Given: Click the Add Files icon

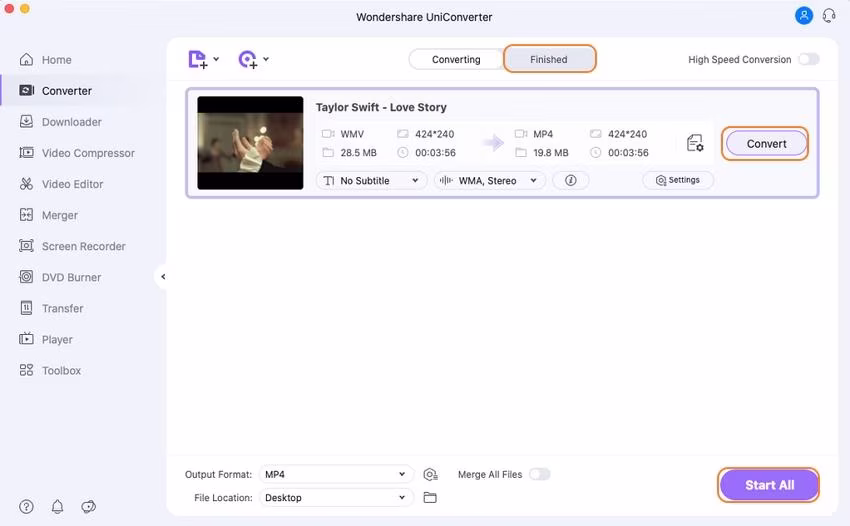Looking at the screenshot, I should click(x=199, y=60).
